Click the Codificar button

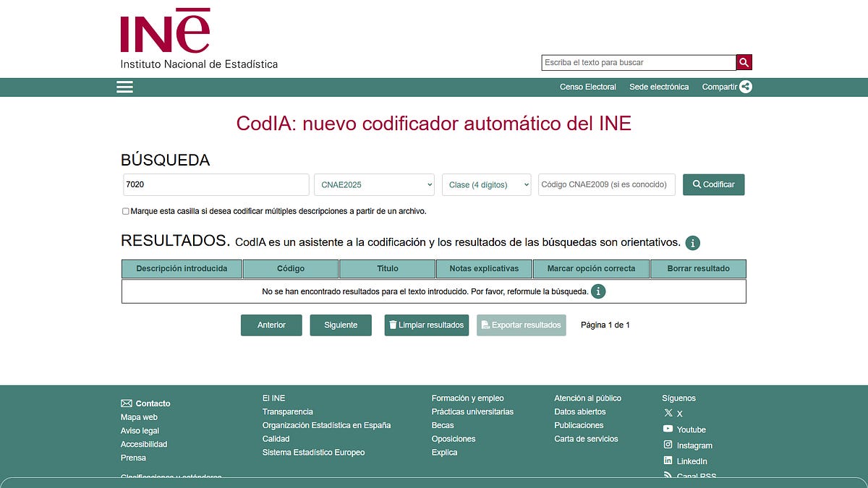click(714, 184)
